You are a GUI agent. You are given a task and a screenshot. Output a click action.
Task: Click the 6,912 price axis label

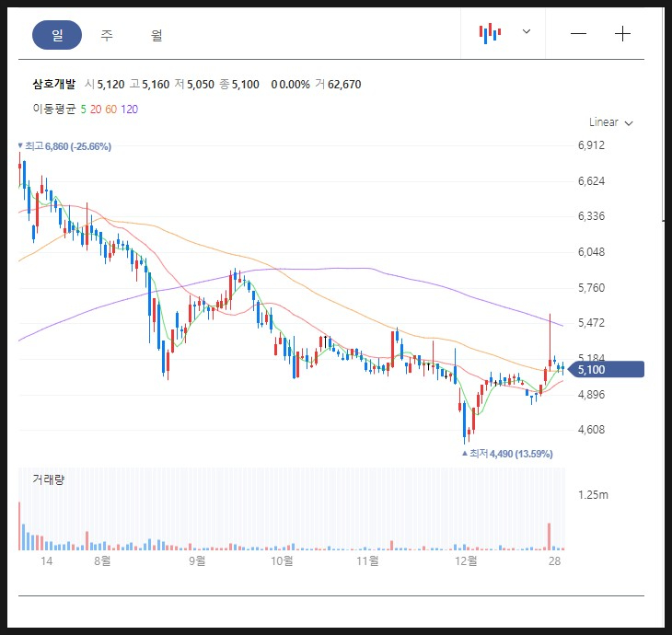click(591, 145)
